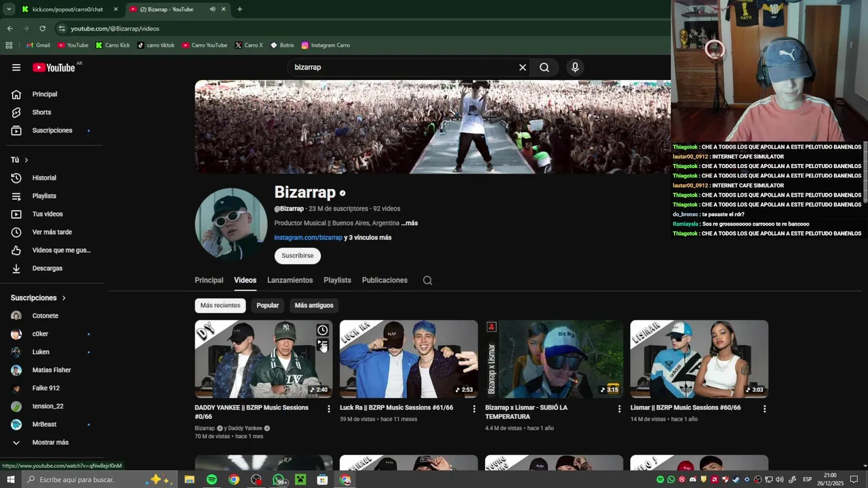Reload the page in Chrome
The height and width of the screenshot is (488, 868).
(x=42, y=28)
